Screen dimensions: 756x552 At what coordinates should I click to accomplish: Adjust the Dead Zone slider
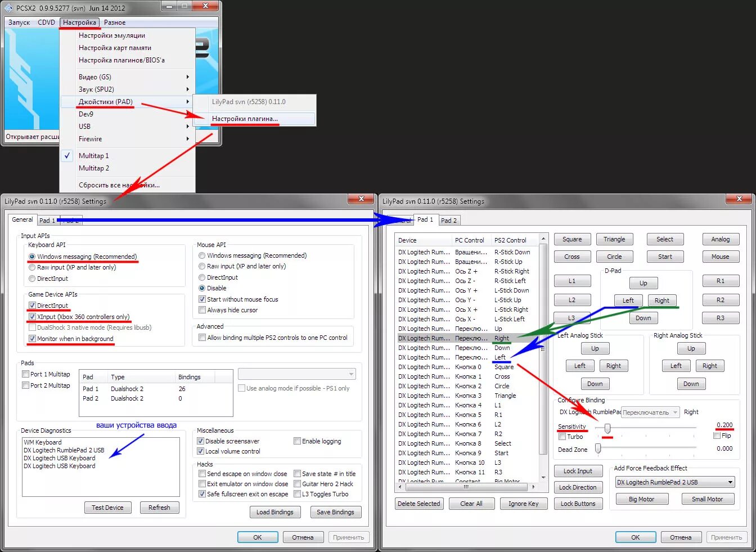pos(598,448)
